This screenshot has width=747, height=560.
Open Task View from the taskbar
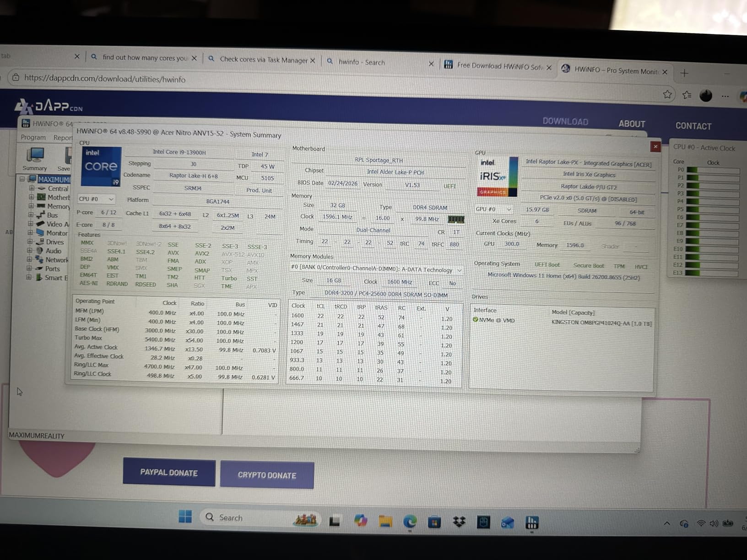pos(335,520)
